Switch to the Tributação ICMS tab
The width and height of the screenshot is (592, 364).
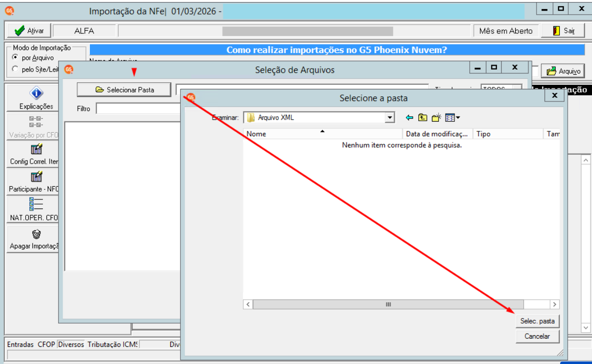coord(112,344)
